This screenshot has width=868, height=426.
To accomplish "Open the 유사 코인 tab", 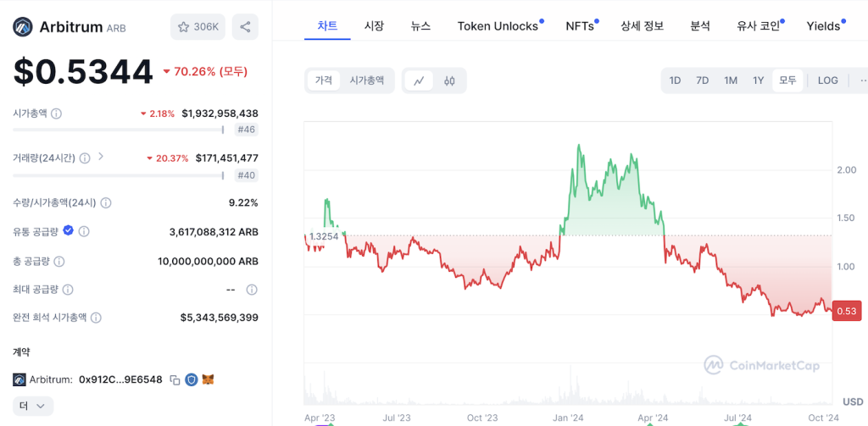I will tap(760, 26).
